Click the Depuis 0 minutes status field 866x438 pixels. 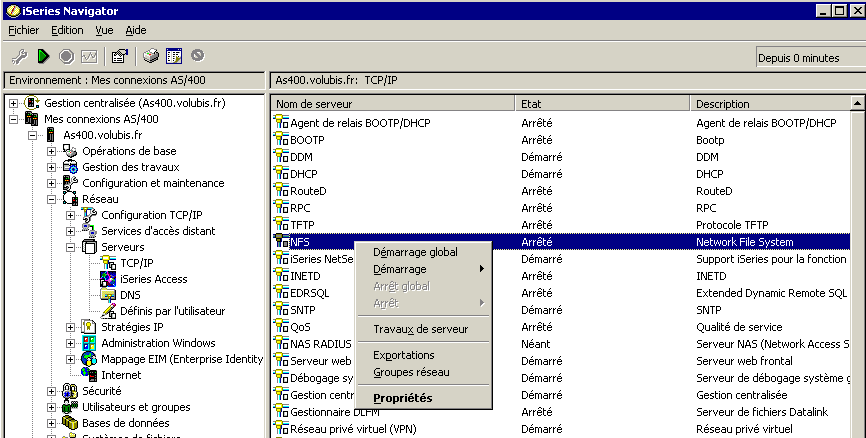[809, 58]
